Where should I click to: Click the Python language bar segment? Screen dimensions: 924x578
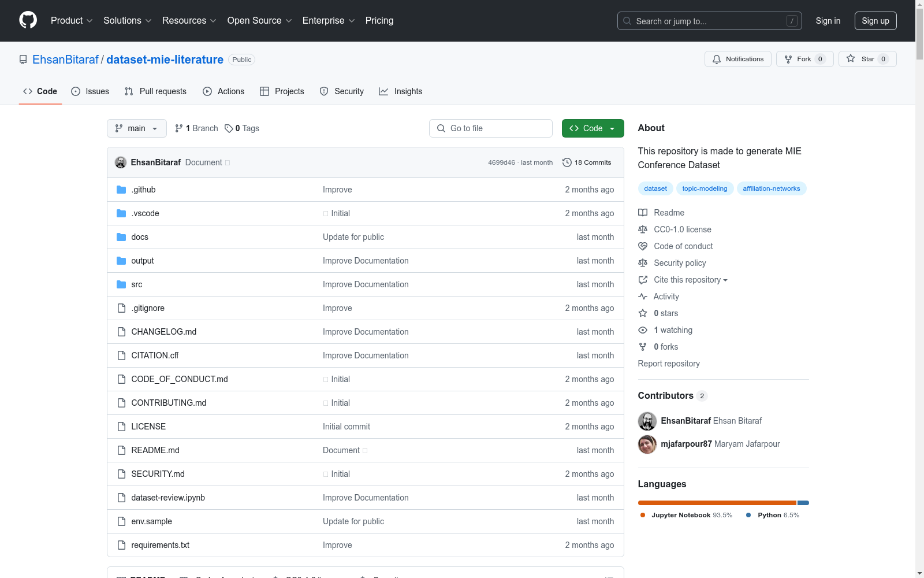click(803, 503)
